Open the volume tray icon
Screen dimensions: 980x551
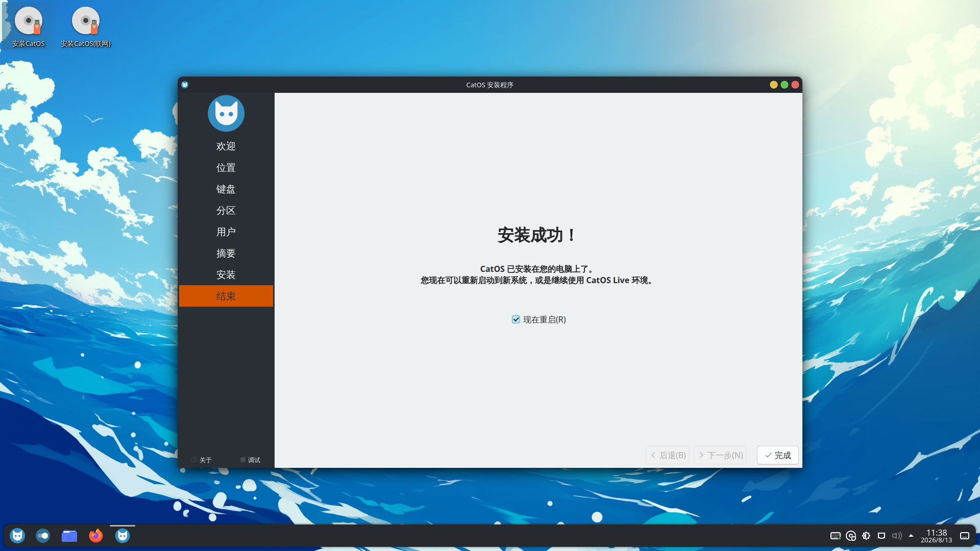pos(897,536)
